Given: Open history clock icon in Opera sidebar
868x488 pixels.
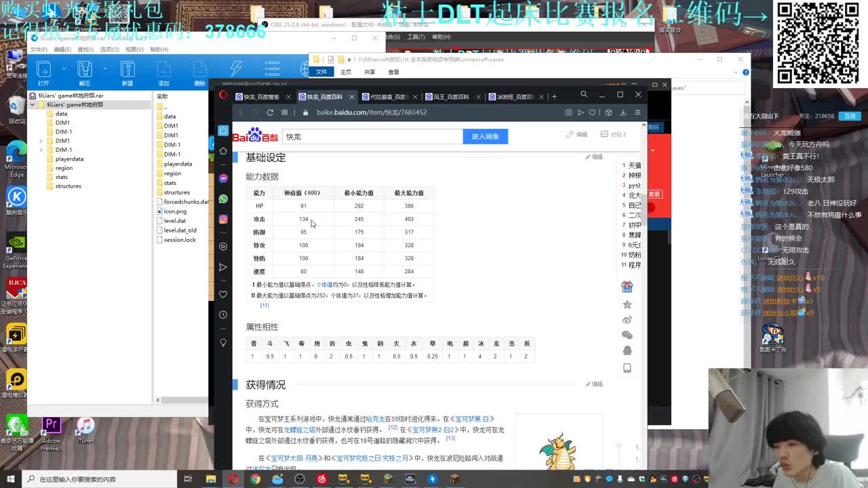Looking at the screenshot, I should click(x=223, y=314).
